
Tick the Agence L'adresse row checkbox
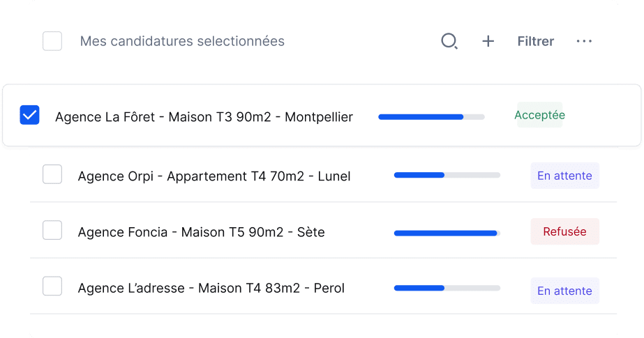point(52,286)
